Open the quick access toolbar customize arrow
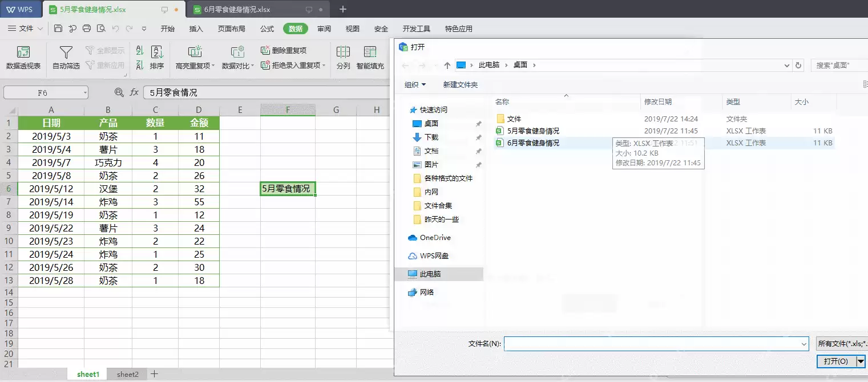The height and width of the screenshot is (382, 868). (x=144, y=29)
